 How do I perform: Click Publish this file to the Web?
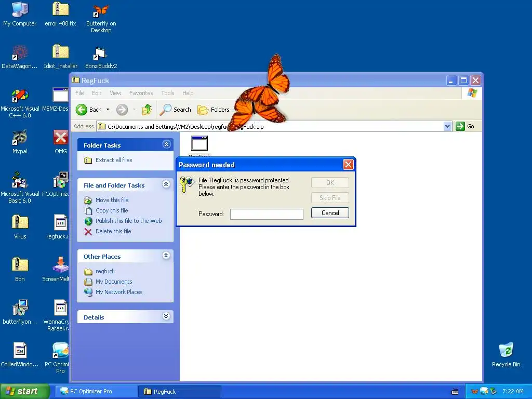tap(129, 221)
